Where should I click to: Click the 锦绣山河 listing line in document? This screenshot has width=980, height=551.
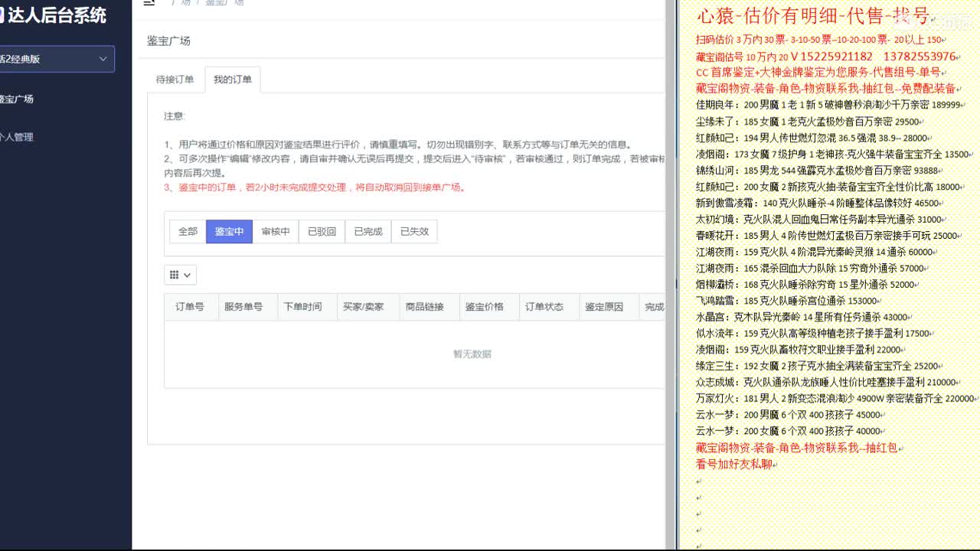tap(817, 170)
